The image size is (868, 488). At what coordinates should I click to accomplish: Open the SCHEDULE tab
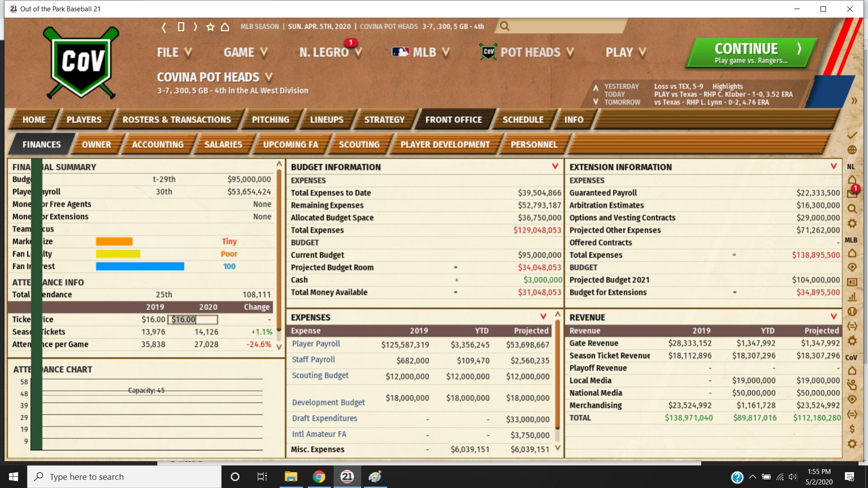pyautogui.click(x=523, y=119)
